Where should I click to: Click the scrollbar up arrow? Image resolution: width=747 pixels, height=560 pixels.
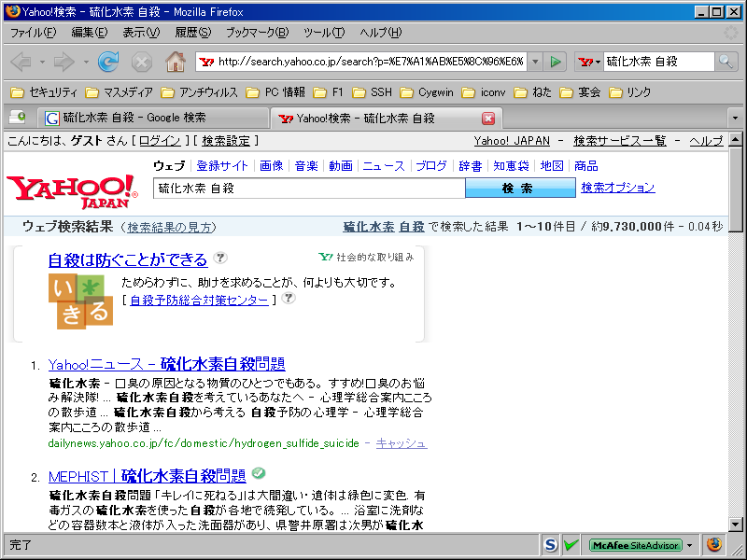point(735,139)
